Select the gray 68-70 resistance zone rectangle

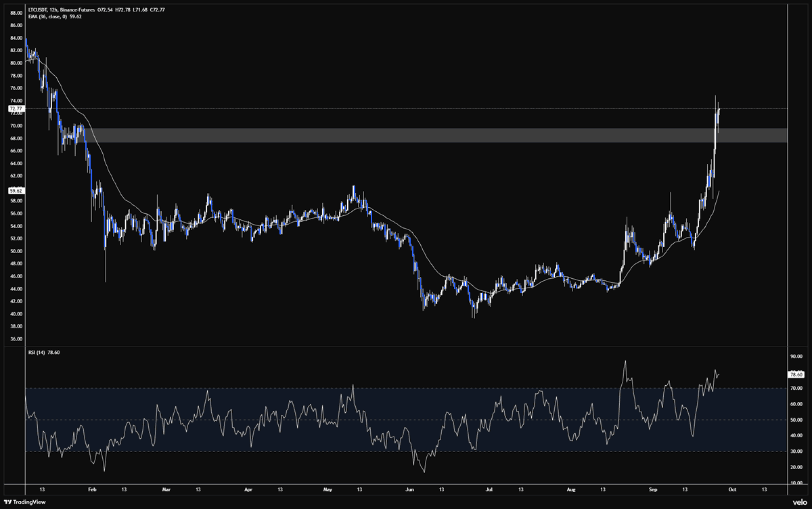[x=434, y=135]
